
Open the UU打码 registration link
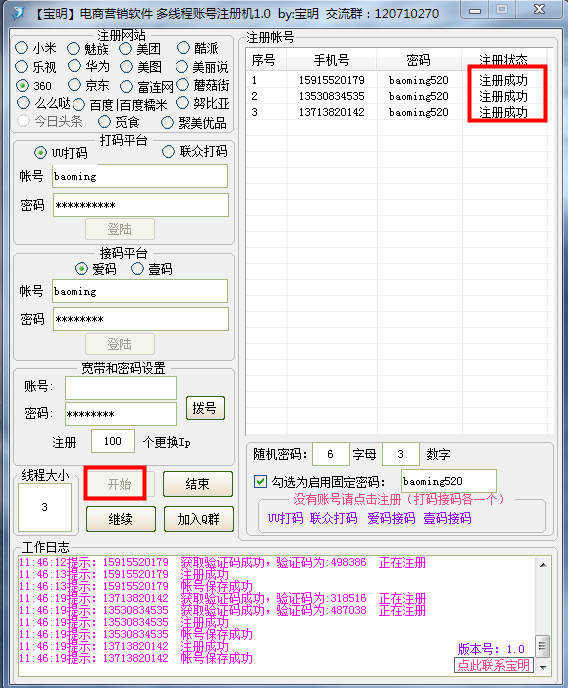pyautogui.click(x=286, y=518)
